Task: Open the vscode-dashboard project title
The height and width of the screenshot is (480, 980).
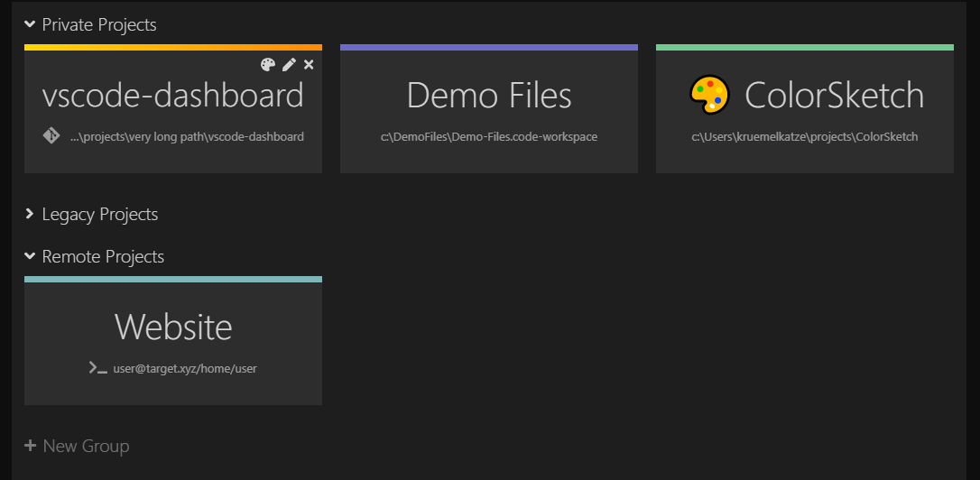Action: tap(173, 96)
